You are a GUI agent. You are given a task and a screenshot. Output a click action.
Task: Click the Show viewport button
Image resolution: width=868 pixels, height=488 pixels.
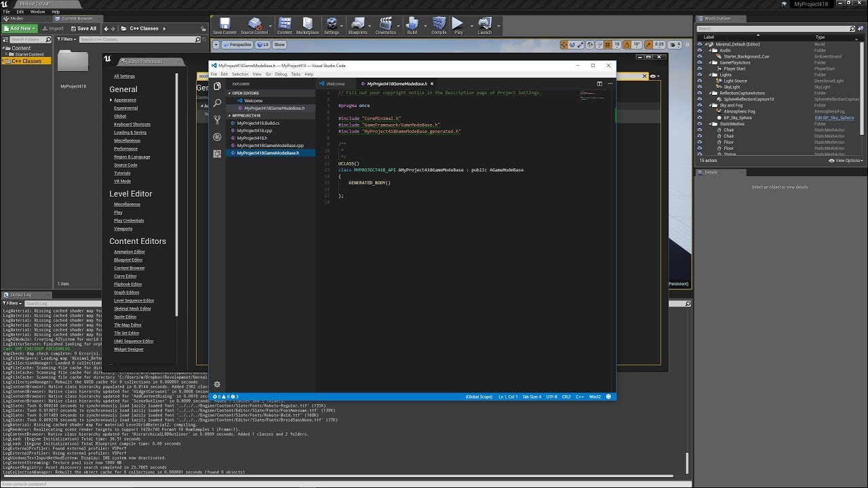(x=279, y=45)
